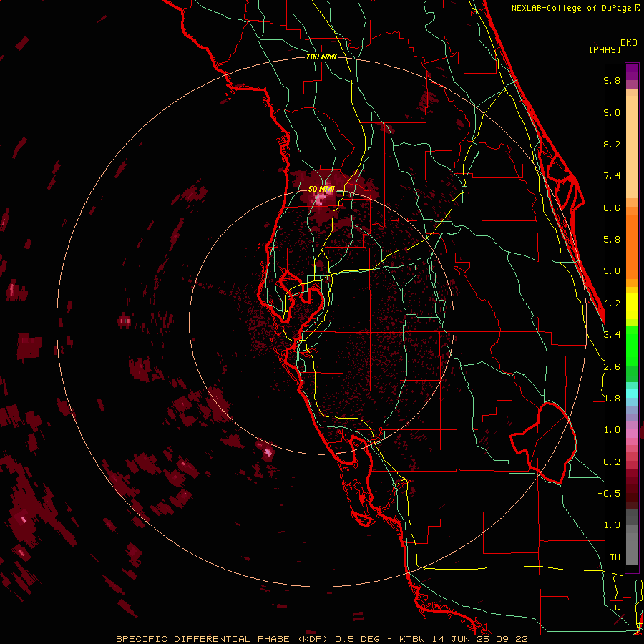Click the 2.6 scale value
The width and height of the screenshot is (644, 644).
(x=612, y=367)
